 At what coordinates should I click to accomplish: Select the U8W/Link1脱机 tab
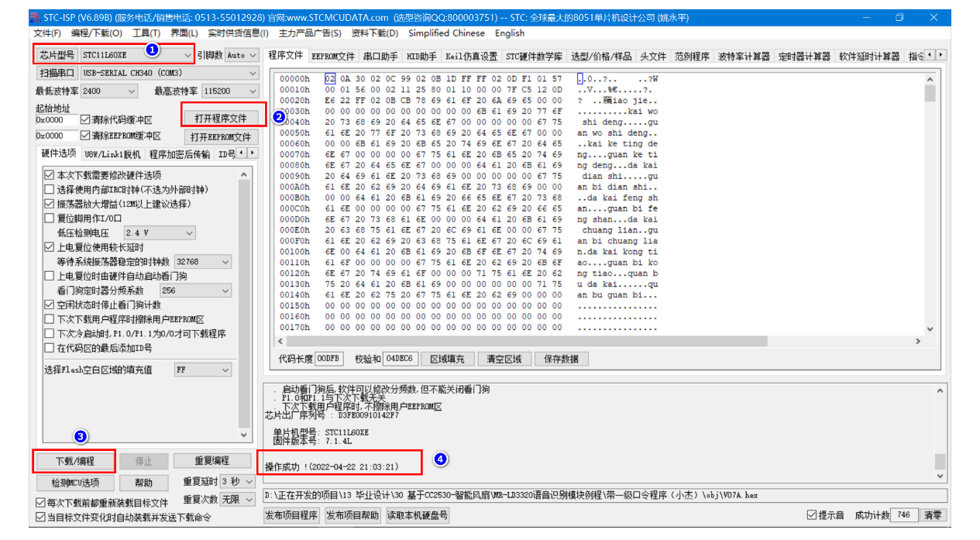point(113,154)
